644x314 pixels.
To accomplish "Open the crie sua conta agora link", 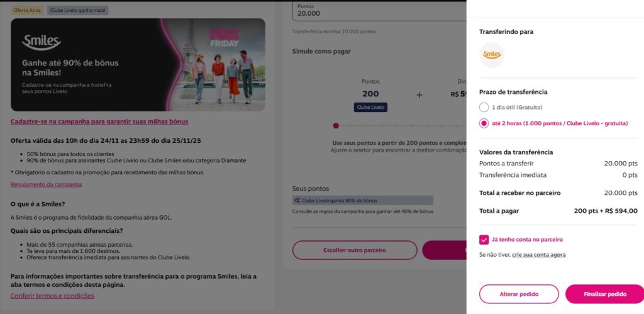I will point(538,255).
